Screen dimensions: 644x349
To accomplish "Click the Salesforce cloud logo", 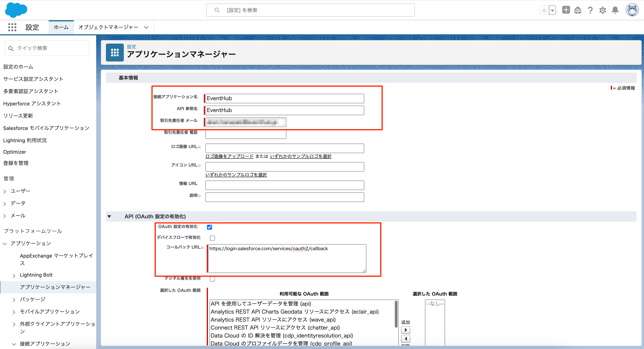I will coord(16,10).
